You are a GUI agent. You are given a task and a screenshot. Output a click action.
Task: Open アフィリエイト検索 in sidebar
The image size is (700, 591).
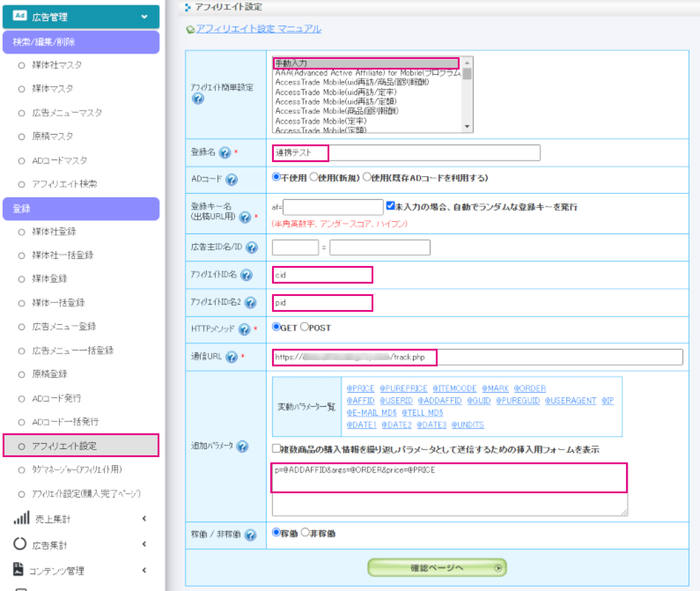pyautogui.click(x=64, y=184)
